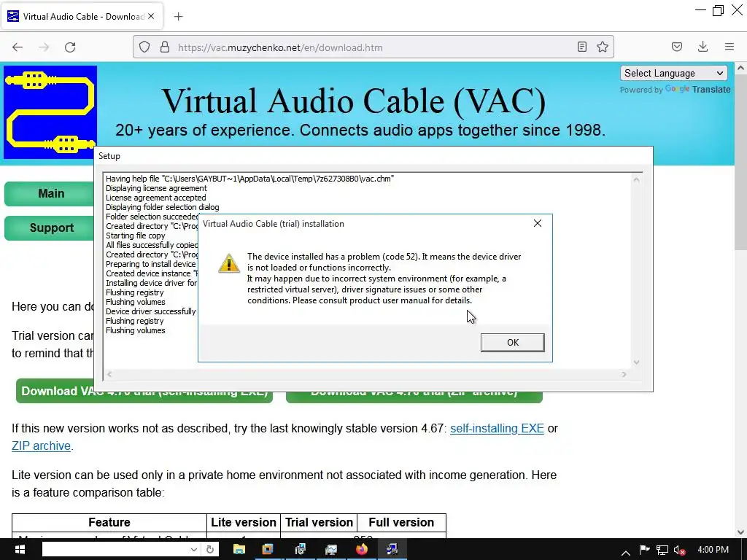Open the muted speaker volume tray icon

click(680, 550)
